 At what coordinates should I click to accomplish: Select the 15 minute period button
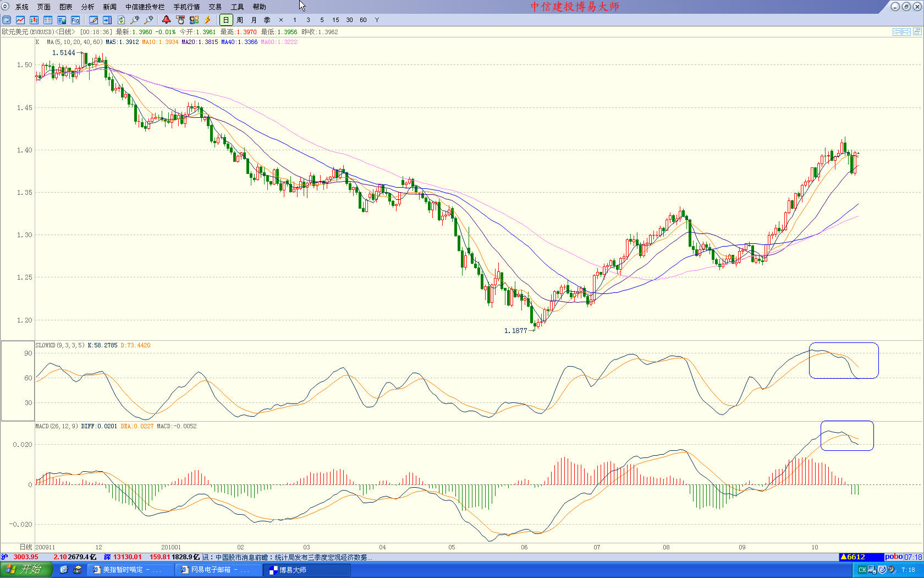pos(335,20)
